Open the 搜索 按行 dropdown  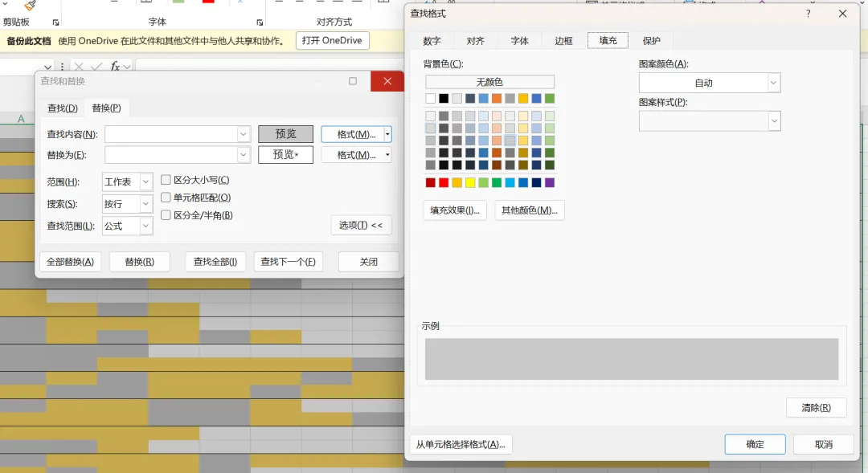(145, 204)
